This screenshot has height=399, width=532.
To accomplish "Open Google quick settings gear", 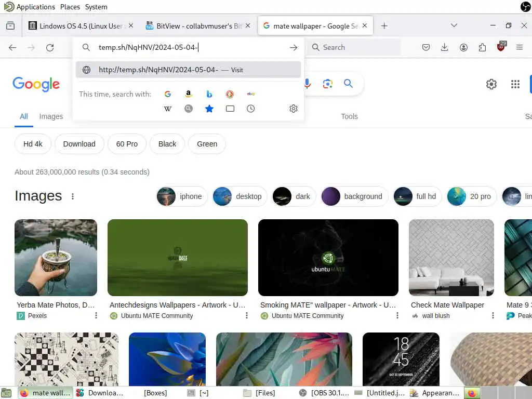I will pos(491,84).
